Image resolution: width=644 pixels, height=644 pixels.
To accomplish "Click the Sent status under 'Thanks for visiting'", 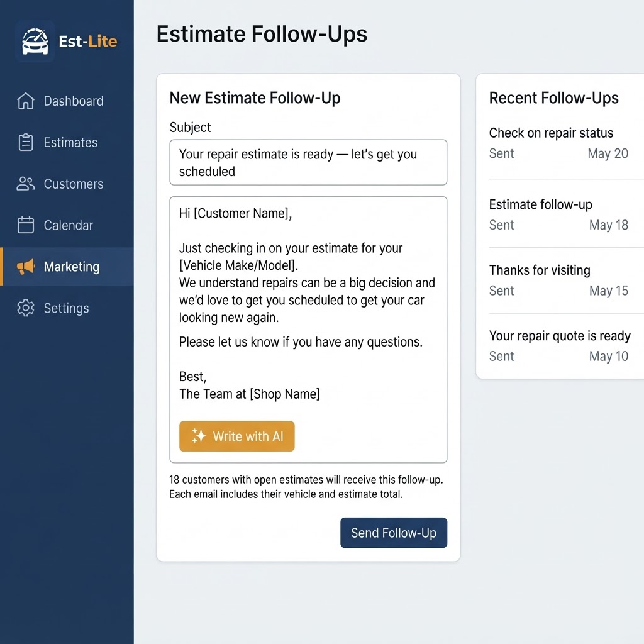I will (x=501, y=291).
